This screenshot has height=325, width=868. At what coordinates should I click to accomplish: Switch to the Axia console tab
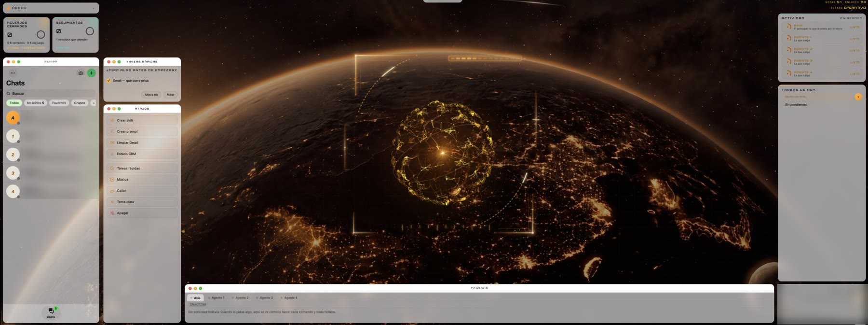[x=196, y=298]
